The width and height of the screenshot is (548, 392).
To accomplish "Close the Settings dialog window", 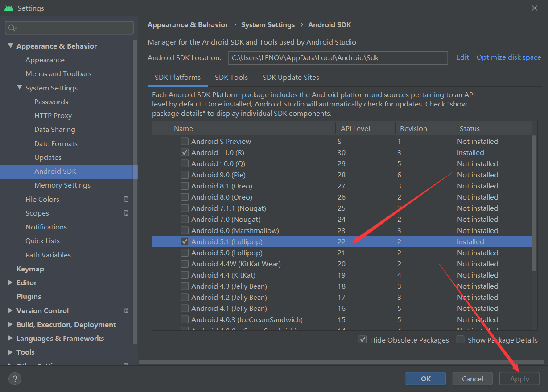I will [x=534, y=8].
